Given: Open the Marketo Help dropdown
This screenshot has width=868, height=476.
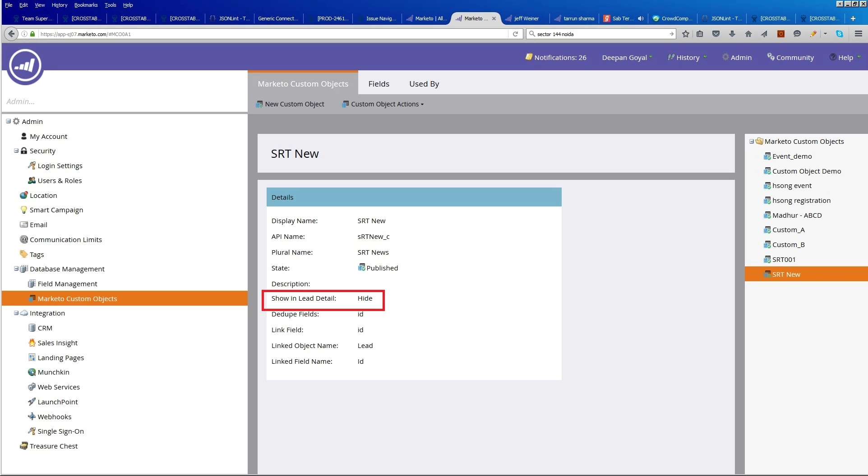Looking at the screenshot, I should tap(845, 57).
